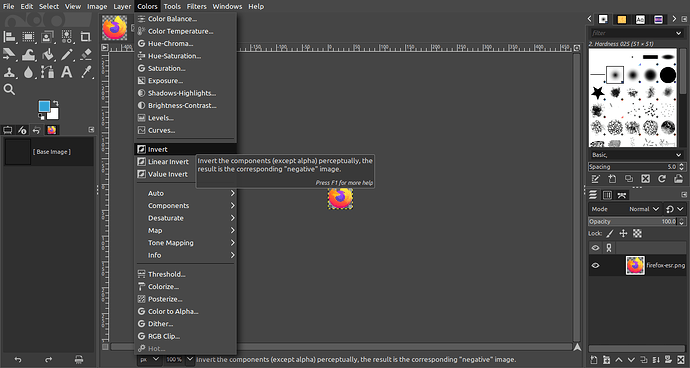Switch to the Channels tab
The width and height of the screenshot is (690, 368).
pos(607,195)
